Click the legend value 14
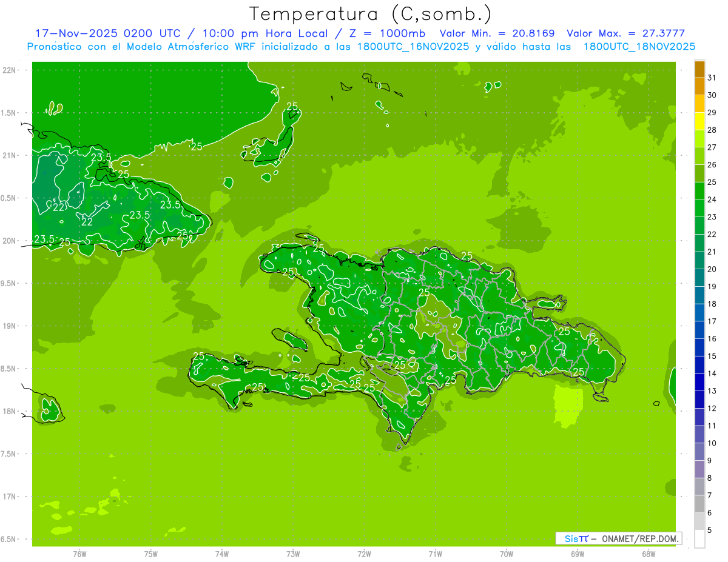The image size is (728, 562). pos(712,373)
